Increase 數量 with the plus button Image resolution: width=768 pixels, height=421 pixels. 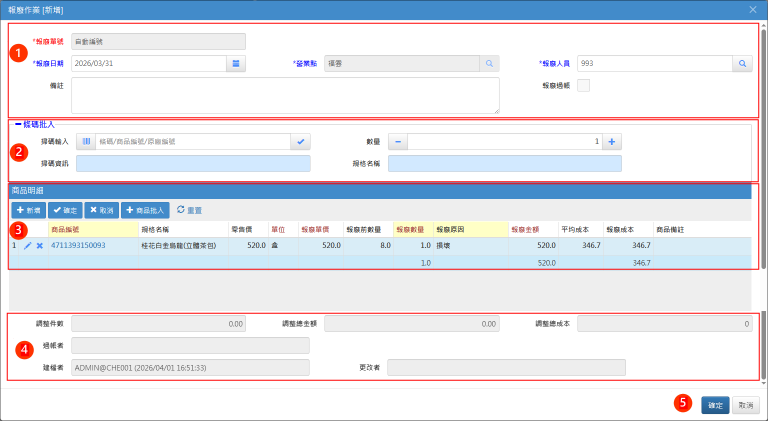coord(612,142)
